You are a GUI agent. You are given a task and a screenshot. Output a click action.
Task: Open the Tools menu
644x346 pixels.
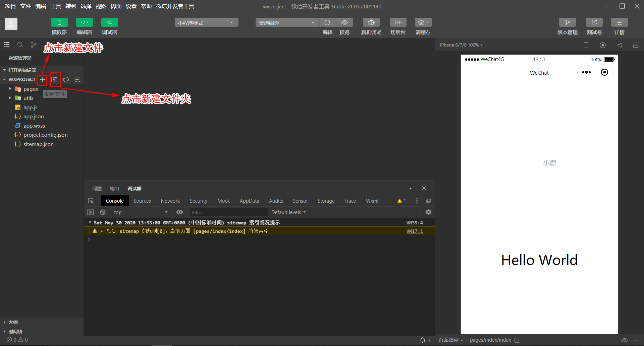click(x=56, y=6)
